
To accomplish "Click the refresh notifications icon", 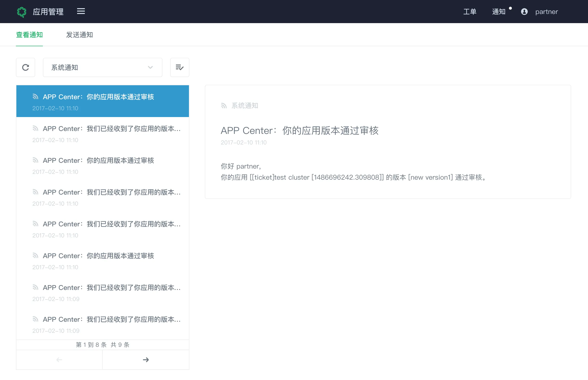I will click(x=26, y=67).
